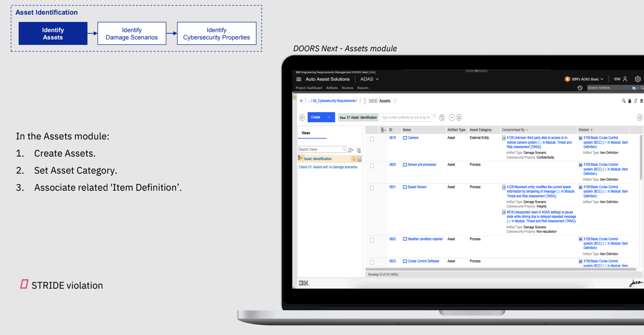This screenshot has height=335, width=644.
Task: Open artifact ID 3819 link
Action: pos(392,138)
